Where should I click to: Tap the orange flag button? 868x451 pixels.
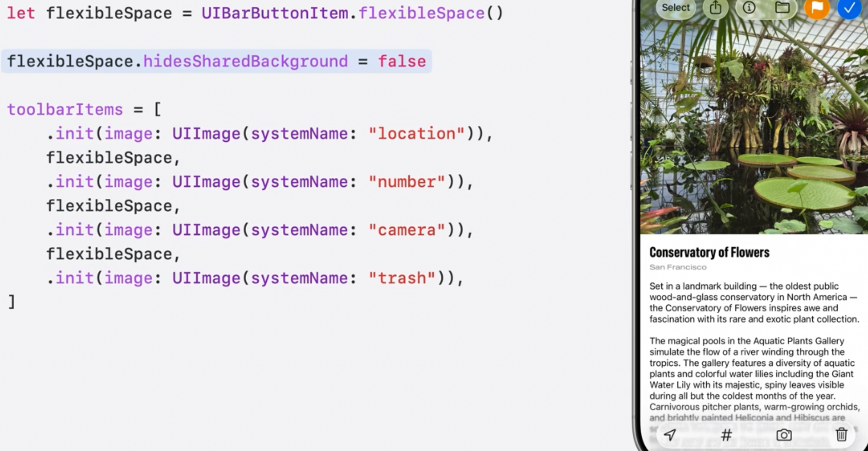tap(816, 7)
